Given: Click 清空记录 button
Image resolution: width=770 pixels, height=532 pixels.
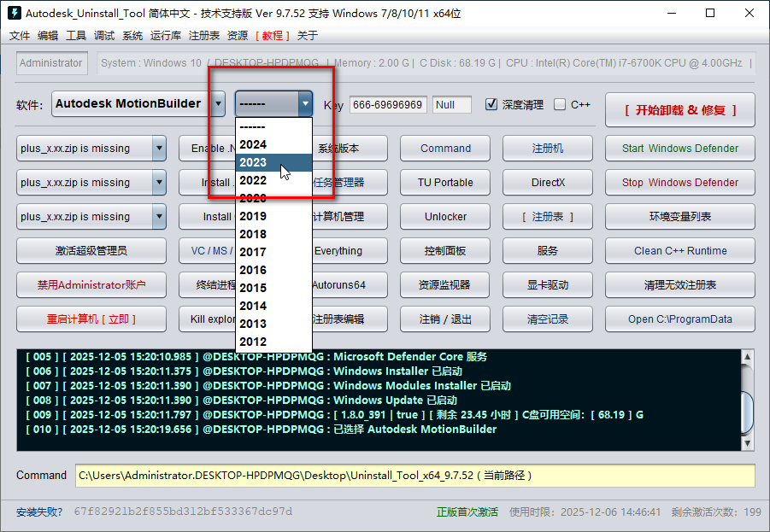Looking at the screenshot, I should pyautogui.click(x=548, y=319).
